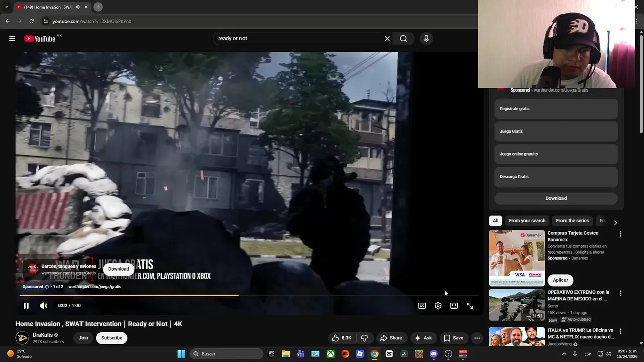Show hidden system tray icons
The width and height of the screenshot is (644, 362).
tap(563, 354)
